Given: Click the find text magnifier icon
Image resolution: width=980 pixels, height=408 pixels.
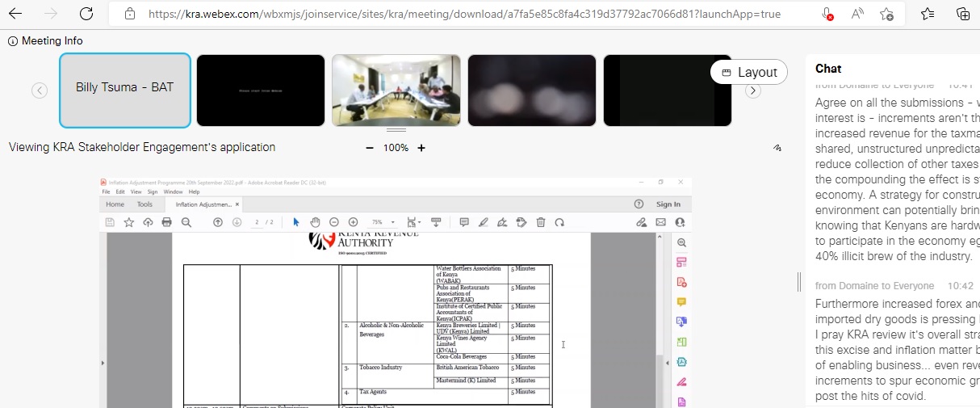Looking at the screenshot, I should pyautogui.click(x=186, y=222).
